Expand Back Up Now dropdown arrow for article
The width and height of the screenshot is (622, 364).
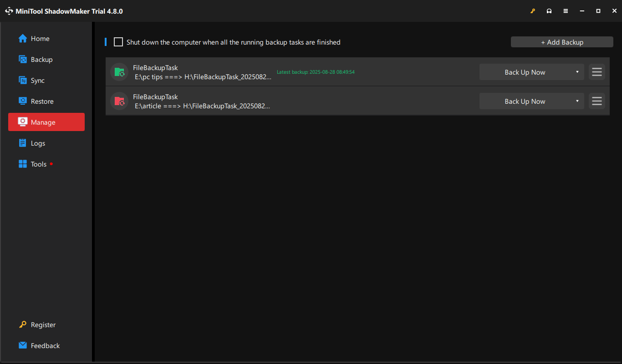tap(577, 101)
